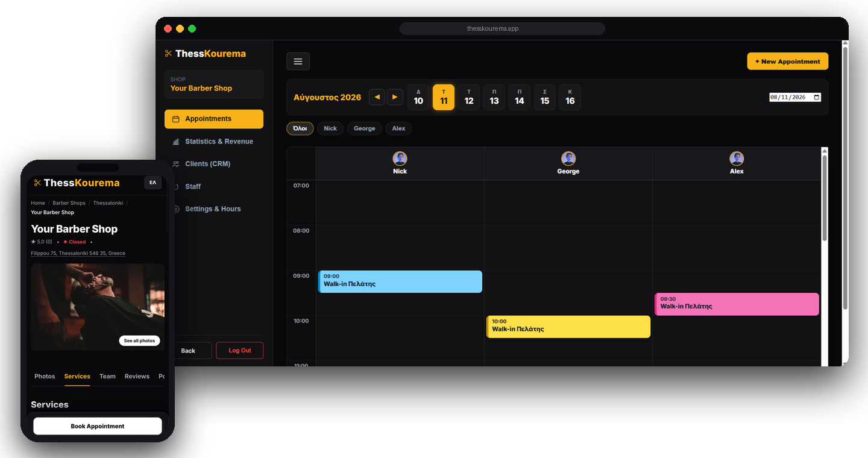Open Statistics & Revenue page
The height and width of the screenshot is (458, 868).
[214, 142]
